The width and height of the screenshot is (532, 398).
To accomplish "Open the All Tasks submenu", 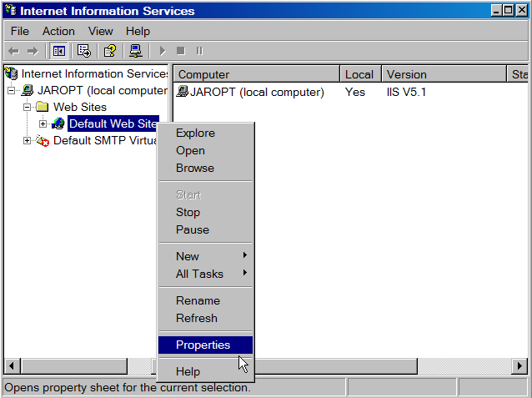I will [x=206, y=274].
